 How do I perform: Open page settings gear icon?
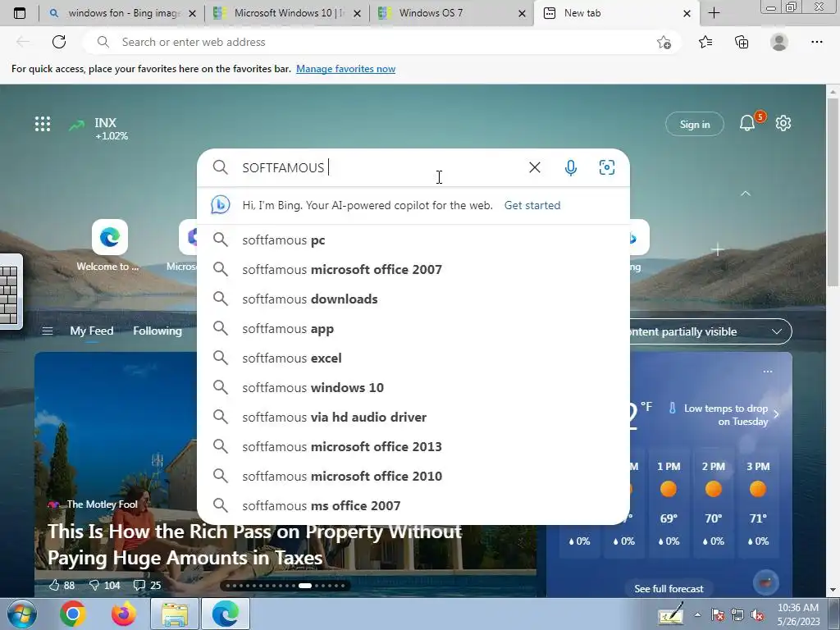(x=783, y=123)
